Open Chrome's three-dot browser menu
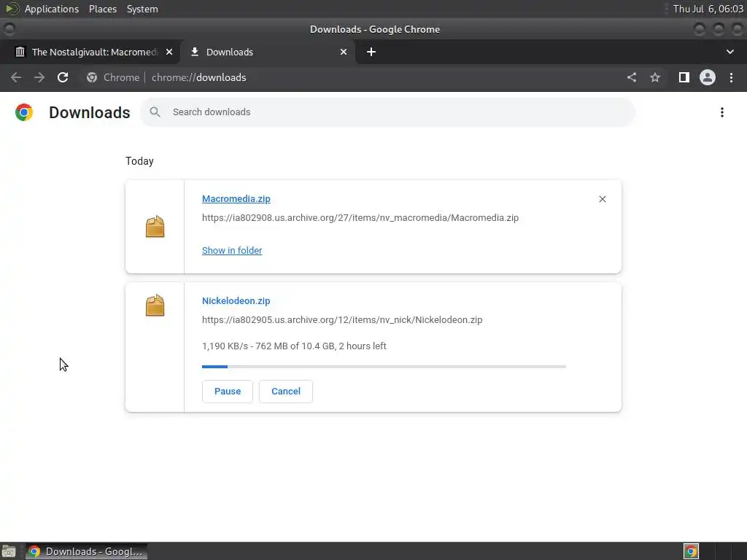747x560 pixels. [731, 77]
